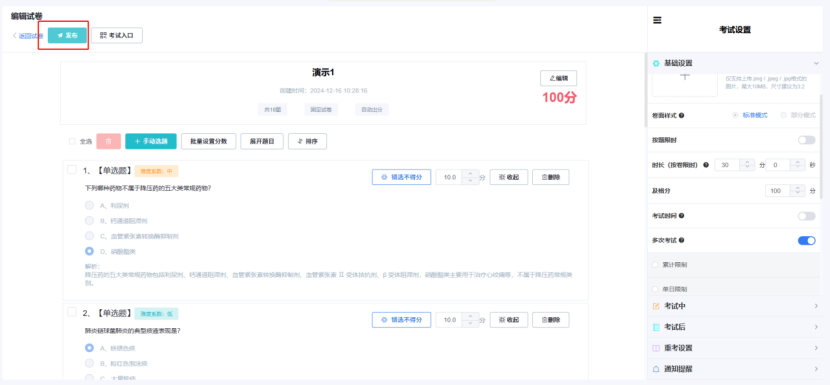Screen dimensions: 830x385
Task: Select the 标准模式 radio option
Action: [x=735, y=115]
